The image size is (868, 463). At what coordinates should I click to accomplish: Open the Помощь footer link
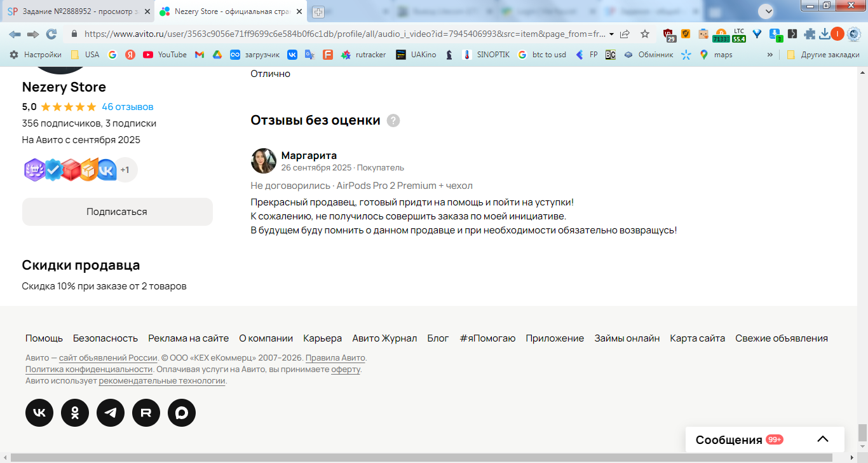(x=44, y=338)
